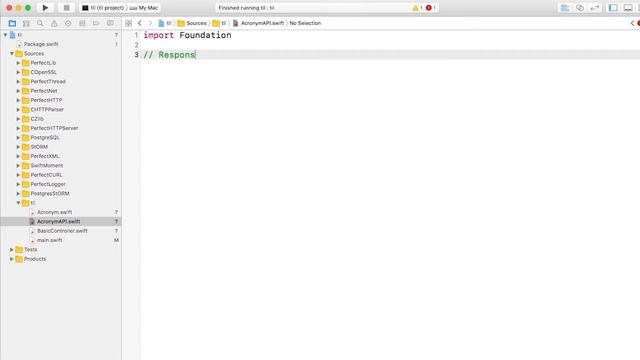Open the Test navigator icon
This screenshot has width=640, height=360.
point(68,23)
